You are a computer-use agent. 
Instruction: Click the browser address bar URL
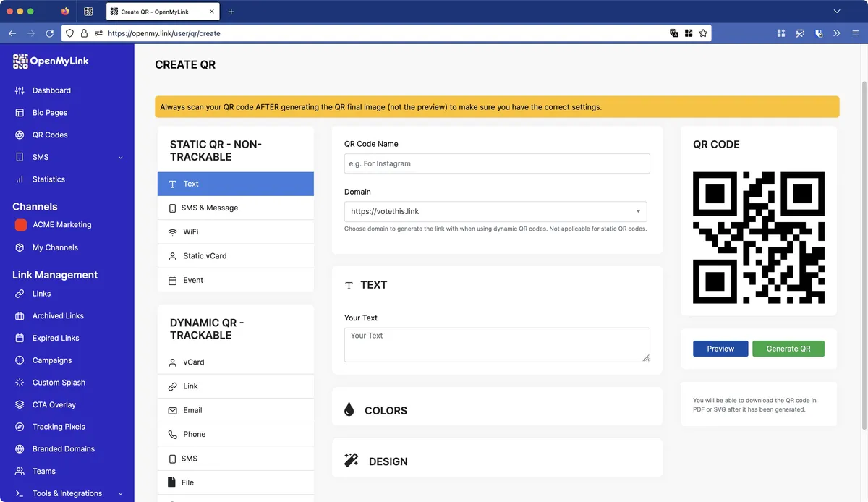click(164, 33)
